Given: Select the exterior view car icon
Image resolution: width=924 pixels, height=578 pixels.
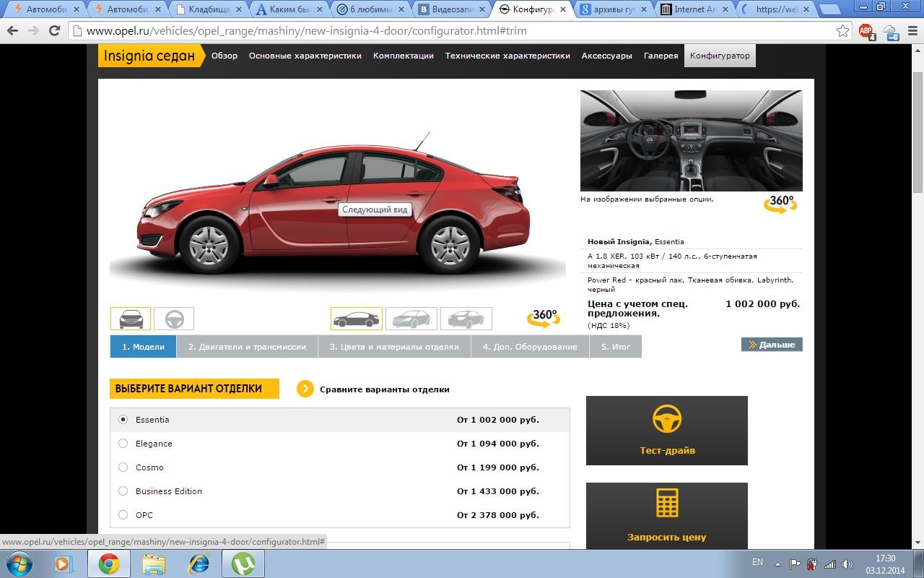Looking at the screenshot, I should pos(131,319).
